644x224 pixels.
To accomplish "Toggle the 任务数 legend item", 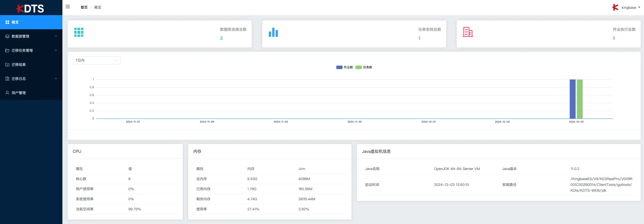I will (x=364, y=67).
